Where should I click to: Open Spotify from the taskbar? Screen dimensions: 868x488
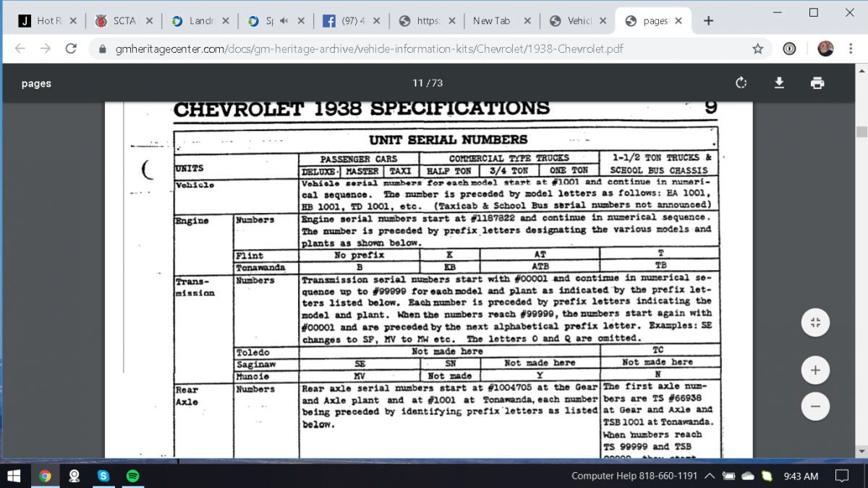pyautogui.click(x=133, y=476)
